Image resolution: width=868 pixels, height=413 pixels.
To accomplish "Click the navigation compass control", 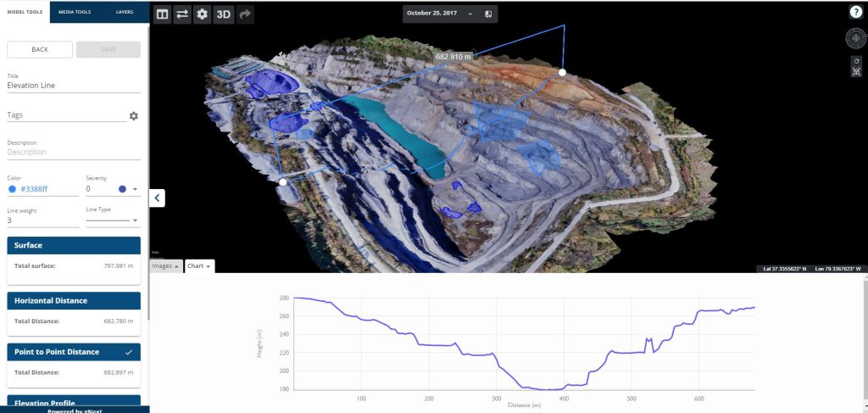I will click(856, 39).
